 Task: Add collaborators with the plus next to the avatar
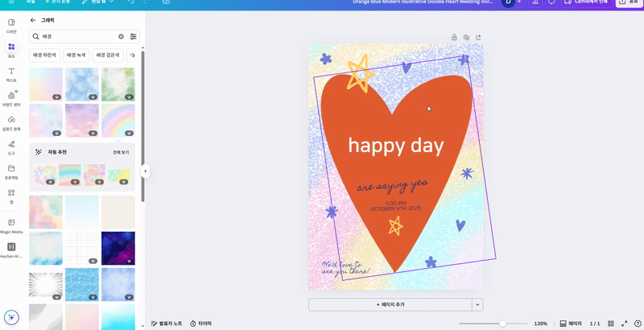click(519, 2)
